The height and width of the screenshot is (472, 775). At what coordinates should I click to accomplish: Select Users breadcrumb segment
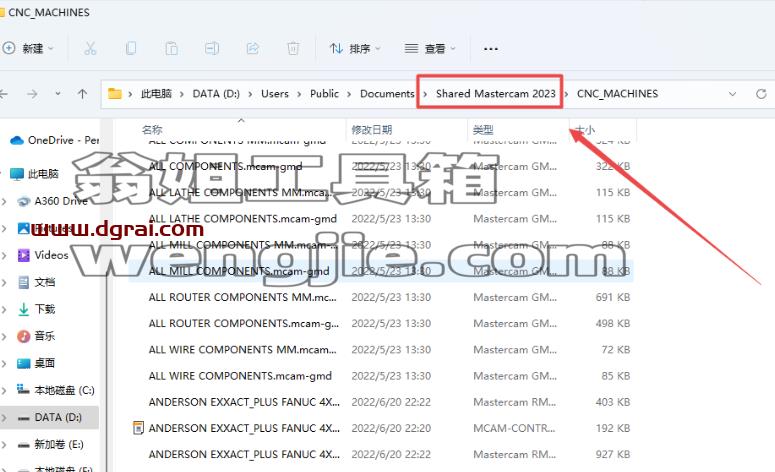(275, 93)
